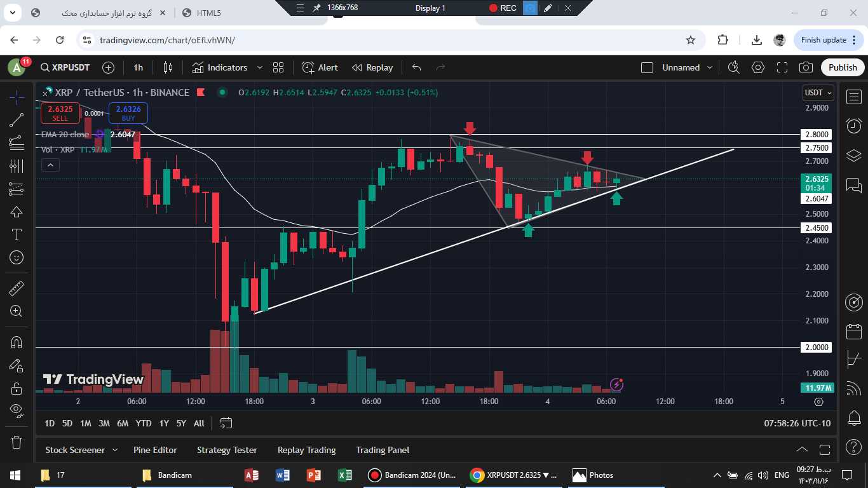Select the 1D date range

pos(50,423)
